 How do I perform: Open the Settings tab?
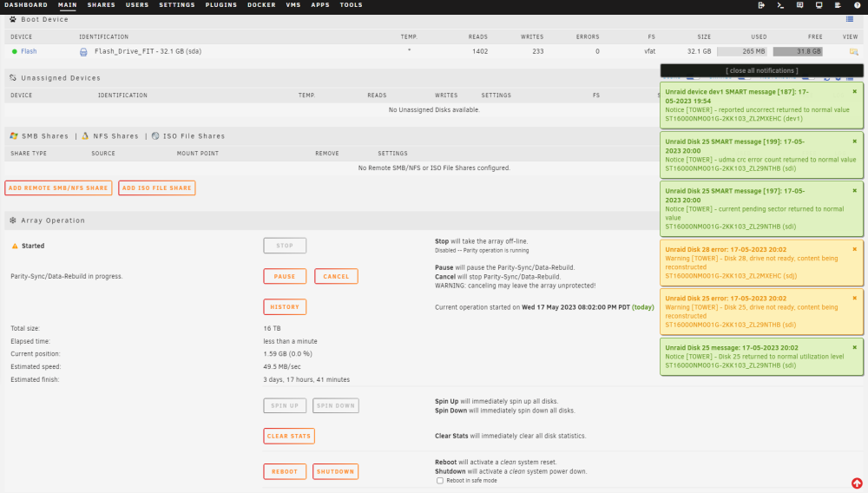pyautogui.click(x=177, y=5)
